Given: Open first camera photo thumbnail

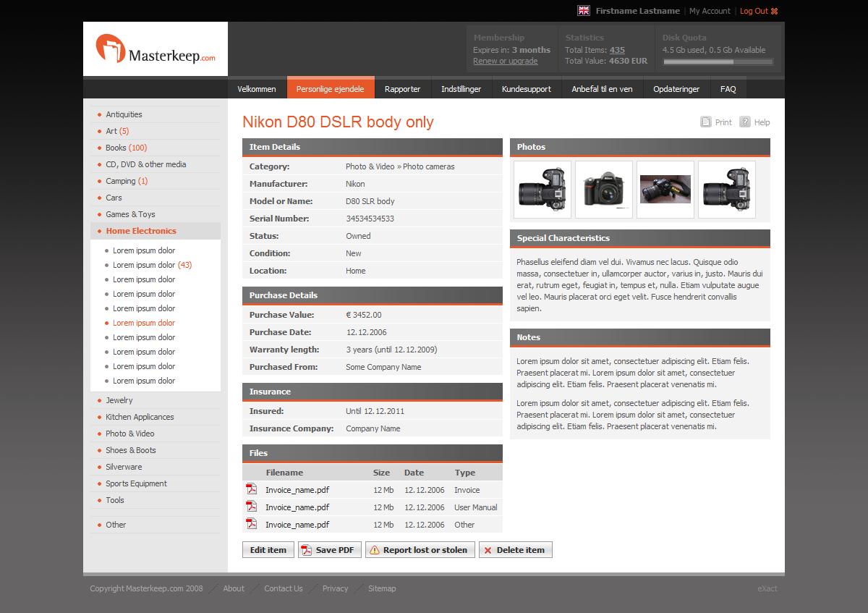Looking at the screenshot, I should pyautogui.click(x=542, y=190).
